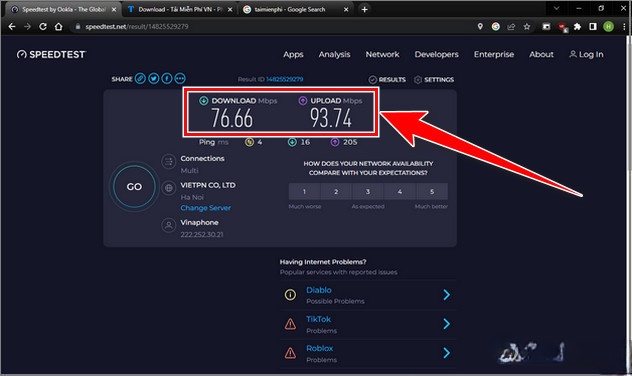Click the idle ping icon showing 4
Viewport: 632px width, 376px height.
click(x=249, y=142)
